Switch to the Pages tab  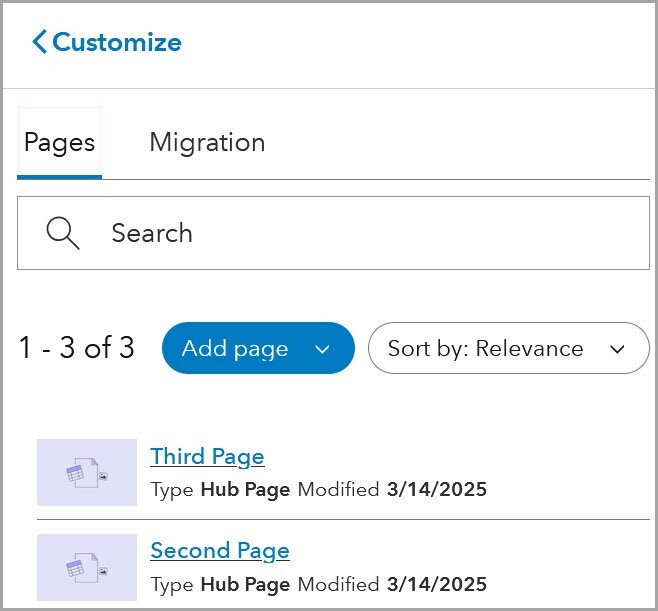point(59,143)
